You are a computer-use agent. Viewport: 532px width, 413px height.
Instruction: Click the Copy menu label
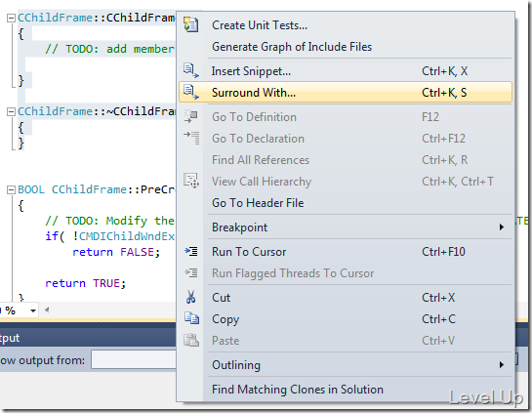[225, 319]
